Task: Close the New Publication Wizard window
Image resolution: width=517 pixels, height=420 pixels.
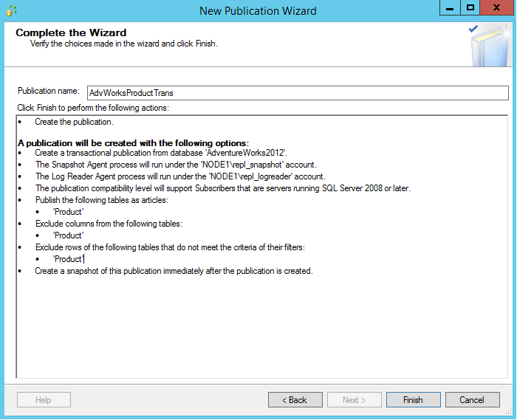Action: [x=496, y=8]
